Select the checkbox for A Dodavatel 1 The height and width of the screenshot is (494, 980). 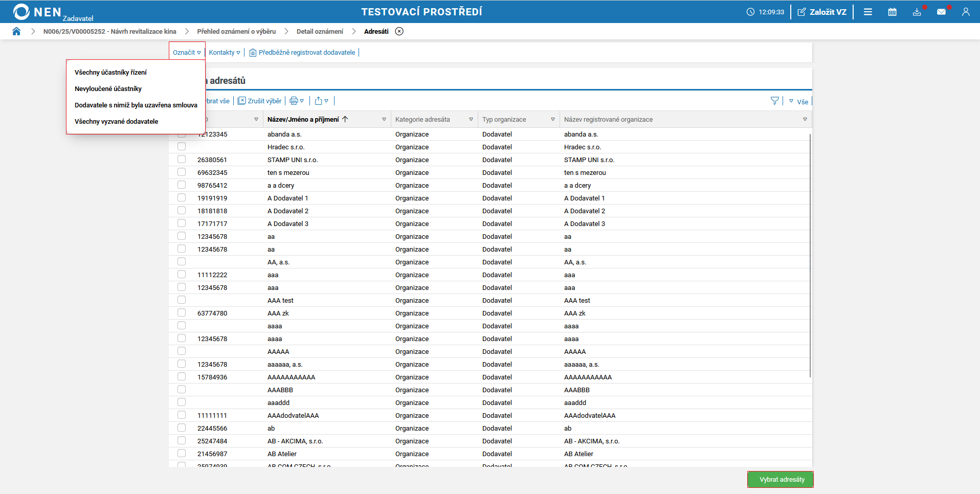point(182,198)
